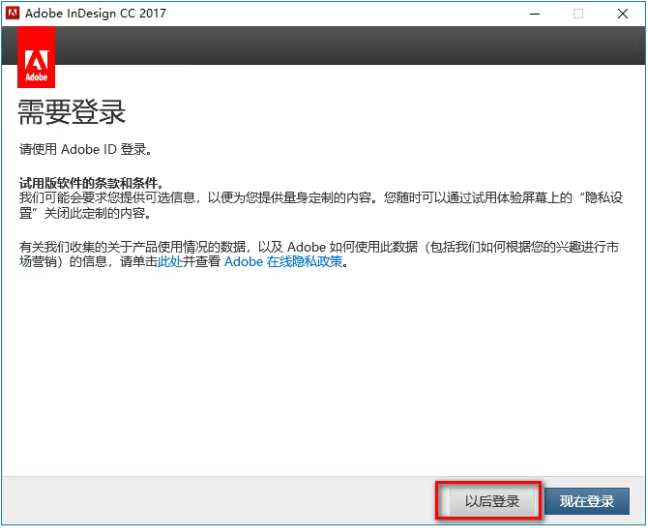Viewport: 648px width, 528px height.
Task: Click the 市场营销 text in data paragraph
Action: [x=34, y=262]
